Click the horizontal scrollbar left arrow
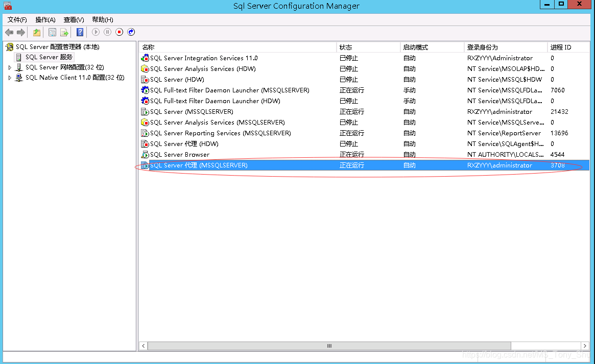The image size is (595, 364). pyautogui.click(x=143, y=346)
